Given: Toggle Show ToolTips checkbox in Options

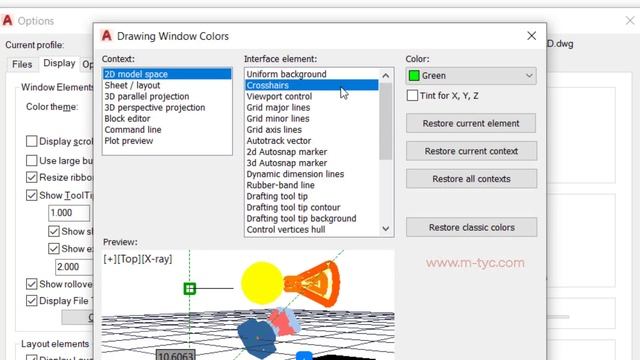Looking at the screenshot, I should point(31,195).
